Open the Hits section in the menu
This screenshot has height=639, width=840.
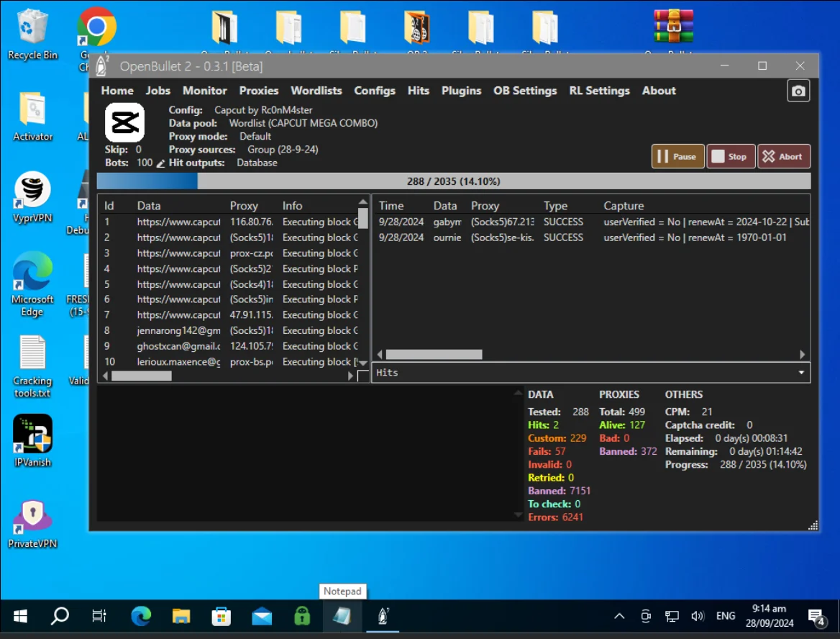[x=419, y=91]
